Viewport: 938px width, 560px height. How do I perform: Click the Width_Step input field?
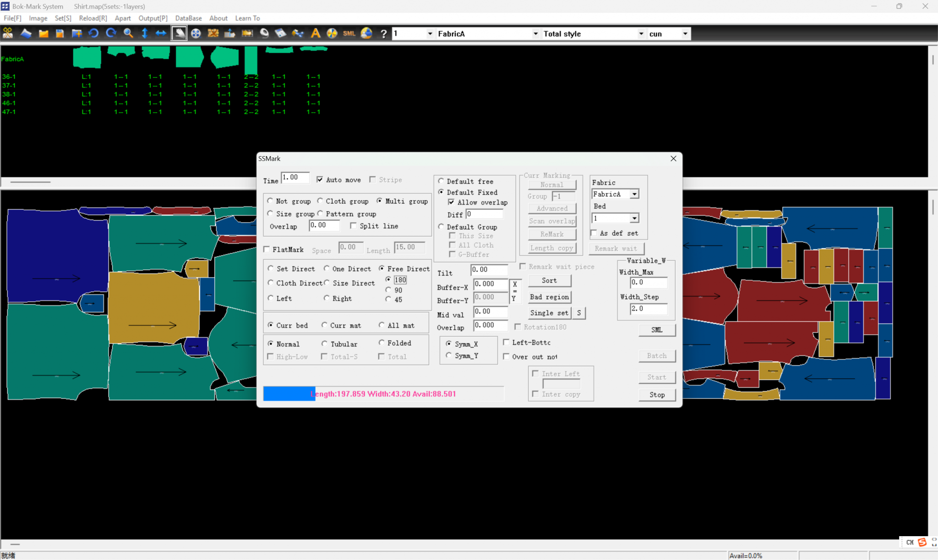(648, 309)
